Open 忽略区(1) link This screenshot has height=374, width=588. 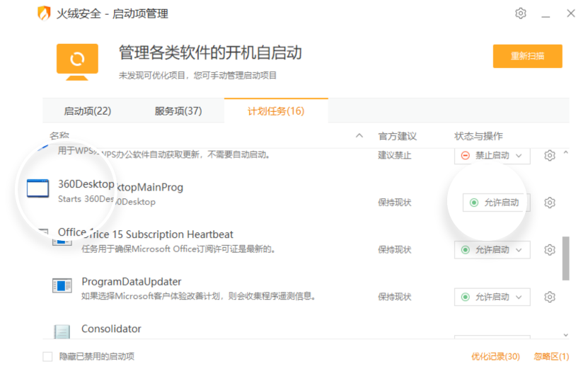click(551, 356)
